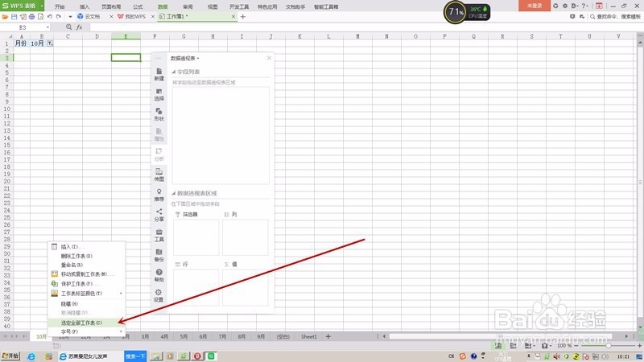Choose 选定全部工作表 from context menu
This screenshot has width=644, height=362.
click(86, 323)
